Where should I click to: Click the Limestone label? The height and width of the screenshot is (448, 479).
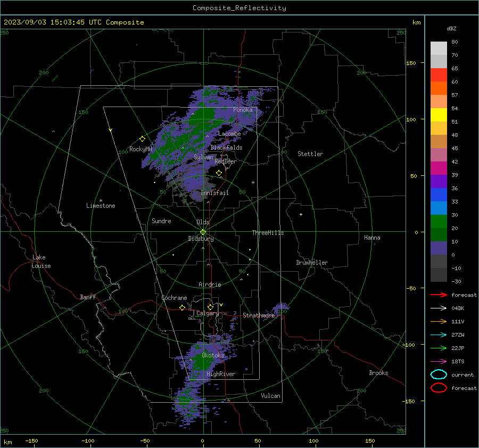101,206
